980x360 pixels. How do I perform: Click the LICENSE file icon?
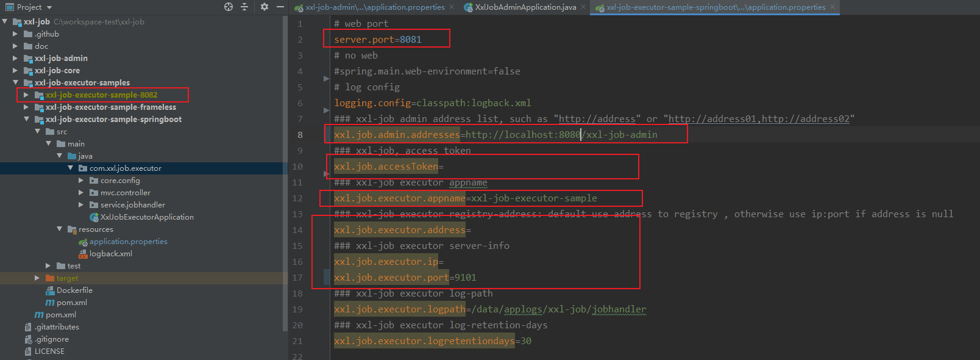pos(28,351)
